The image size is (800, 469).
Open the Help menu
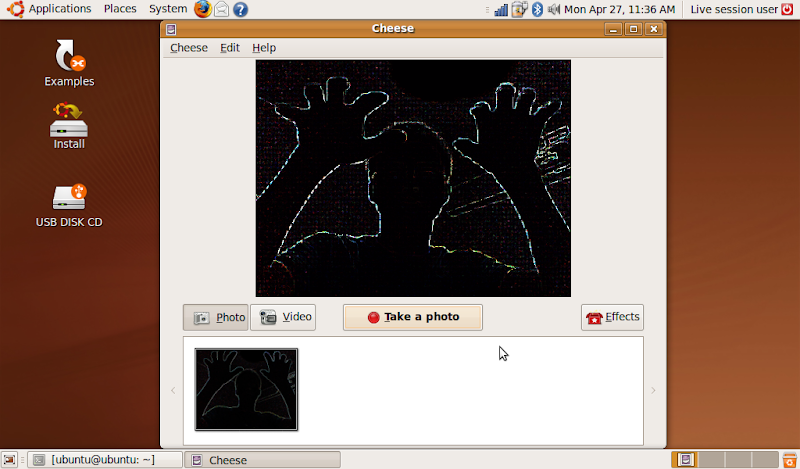click(x=264, y=48)
